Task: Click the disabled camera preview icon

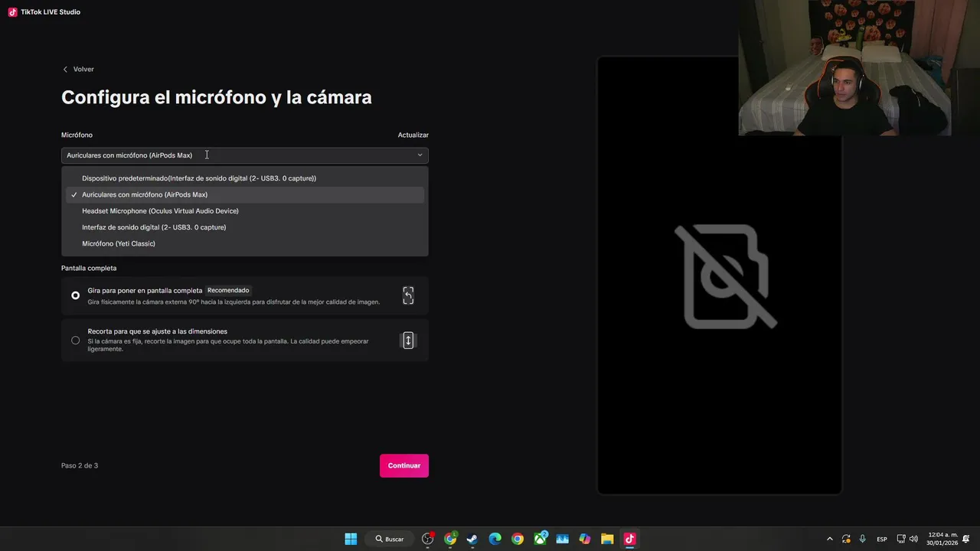Action: point(726,276)
